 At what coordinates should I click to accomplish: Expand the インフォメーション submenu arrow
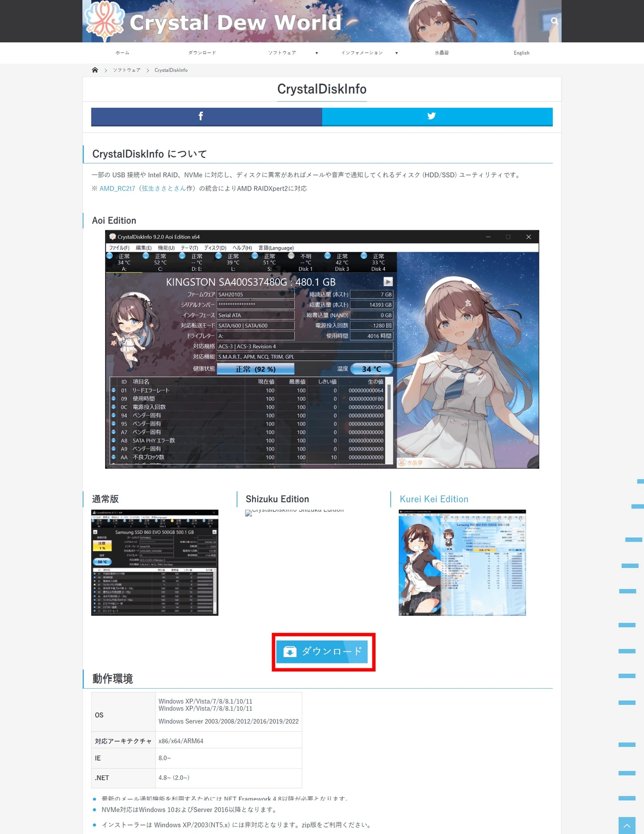396,53
